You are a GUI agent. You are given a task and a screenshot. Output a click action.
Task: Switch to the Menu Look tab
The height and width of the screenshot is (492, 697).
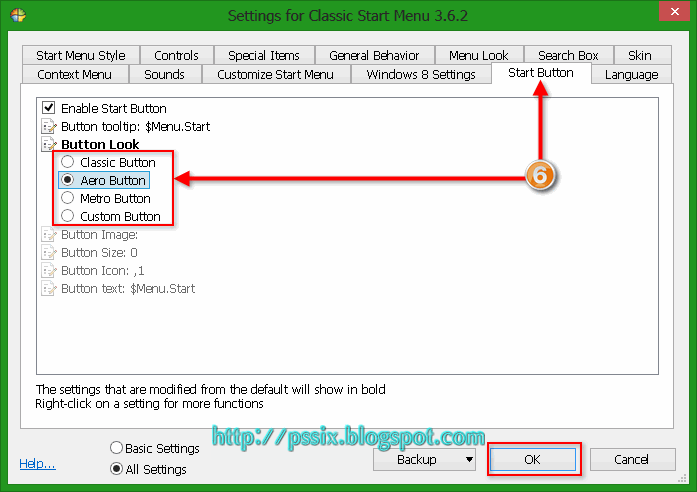(479, 56)
